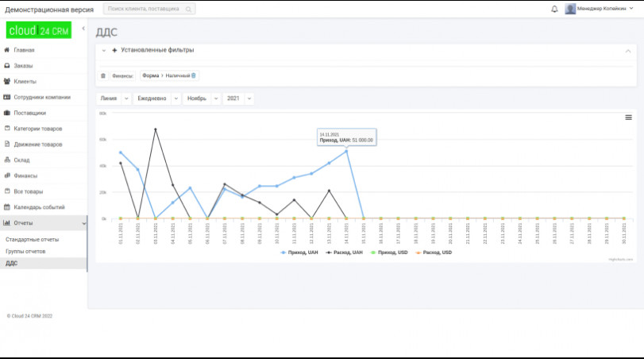Open the notifications bell
The width and height of the screenshot is (644, 359).
(554, 9)
